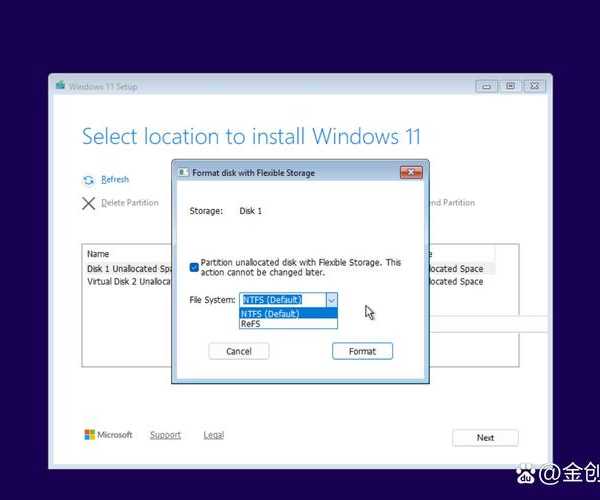
Task: Click the Refresh icon
Action: tap(88, 180)
